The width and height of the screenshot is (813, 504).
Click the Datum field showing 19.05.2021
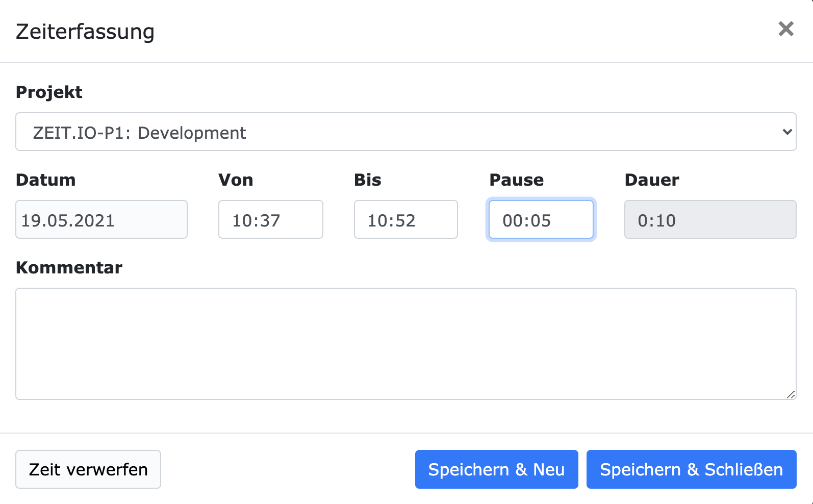click(101, 219)
